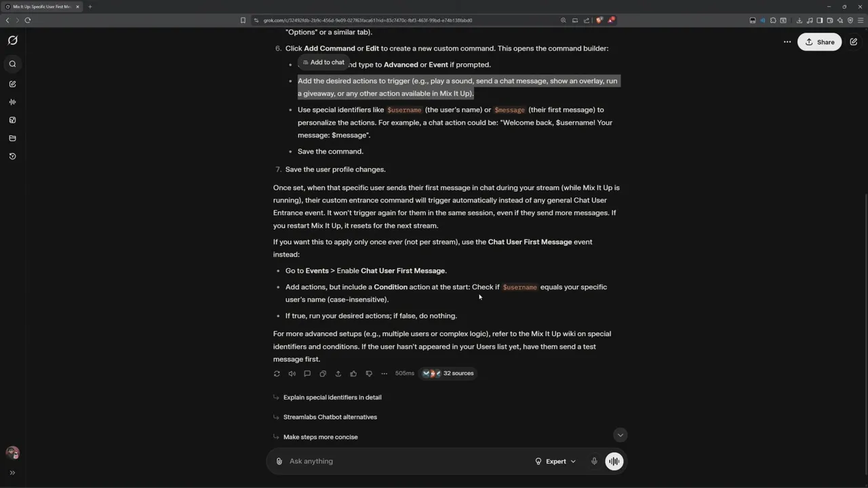Thumbs down the response
Viewport: 868px width, 488px height.
pos(369,373)
